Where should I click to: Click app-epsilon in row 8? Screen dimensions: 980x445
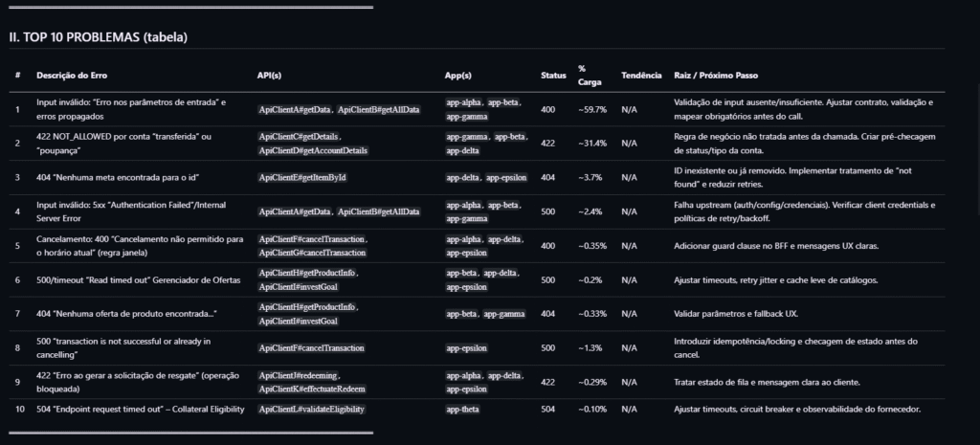click(x=466, y=348)
